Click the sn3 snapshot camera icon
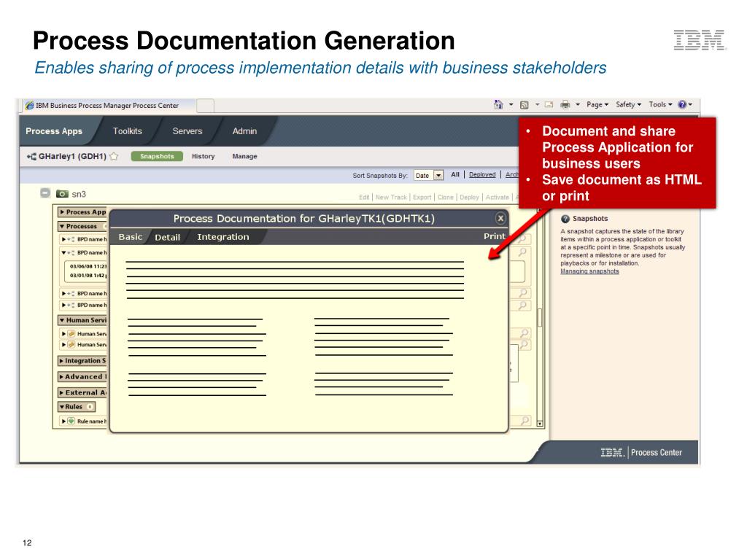 pos(62,194)
